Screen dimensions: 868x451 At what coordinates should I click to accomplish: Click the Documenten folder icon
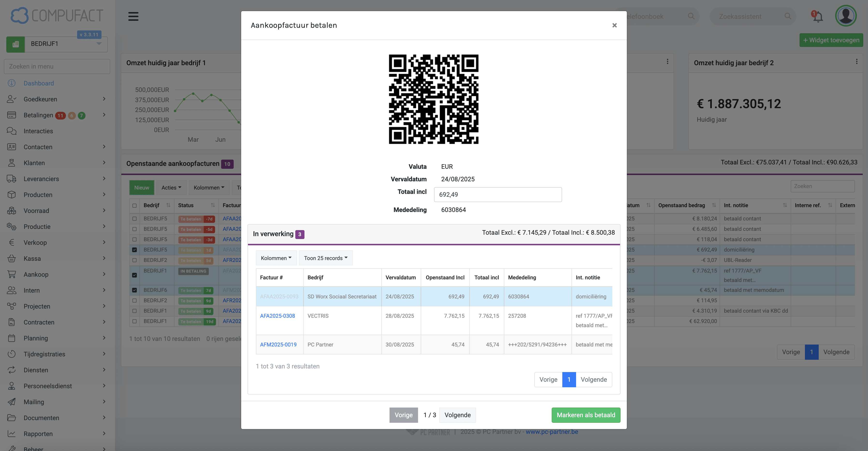pos(11,418)
